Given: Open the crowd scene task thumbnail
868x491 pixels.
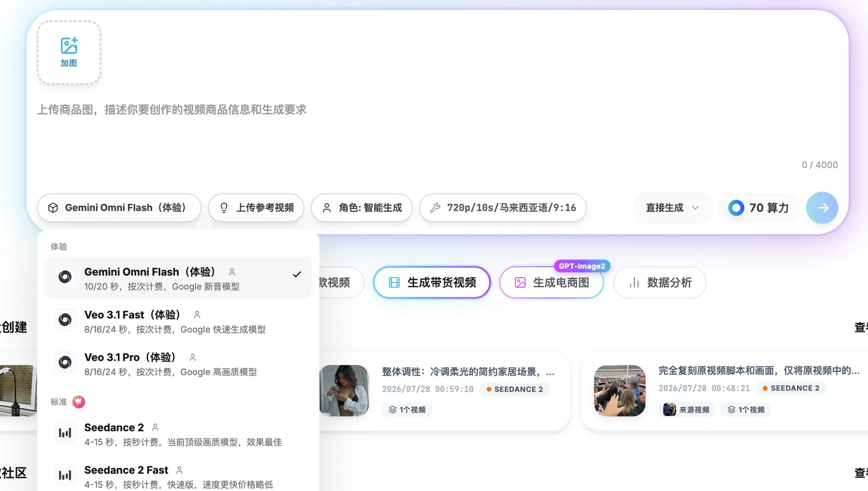Looking at the screenshot, I should [620, 391].
